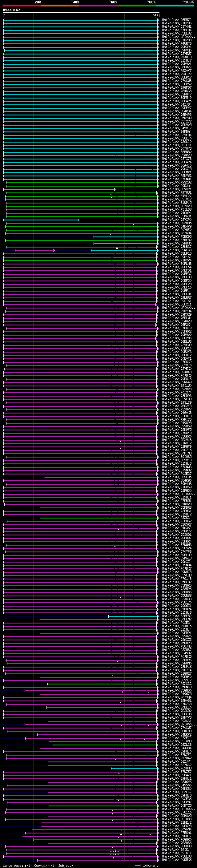Click the red ~20% identity legend segment
The height and width of the screenshot is (868, 197).
(22, 6)
